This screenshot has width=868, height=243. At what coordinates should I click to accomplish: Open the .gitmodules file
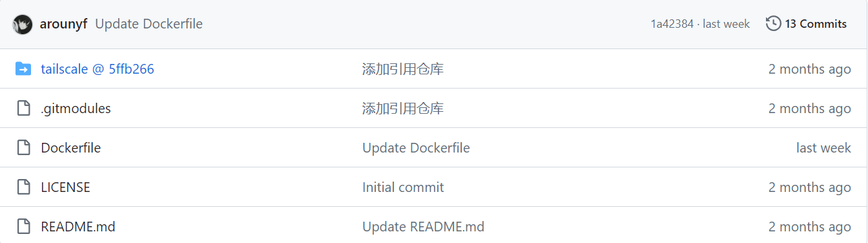(76, 109)
